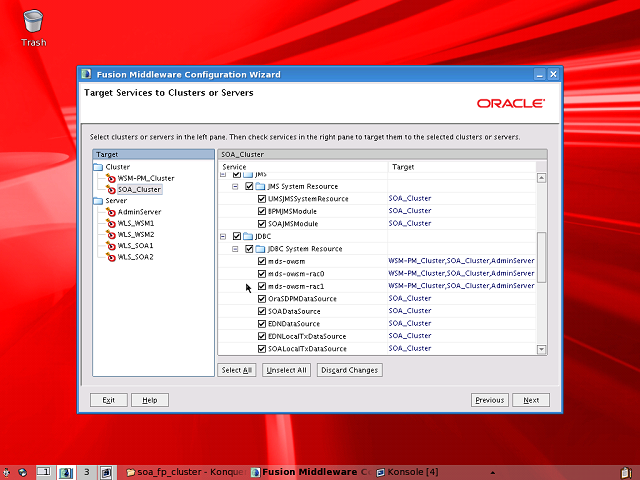Click the Unselect All button

click(286, 370)
